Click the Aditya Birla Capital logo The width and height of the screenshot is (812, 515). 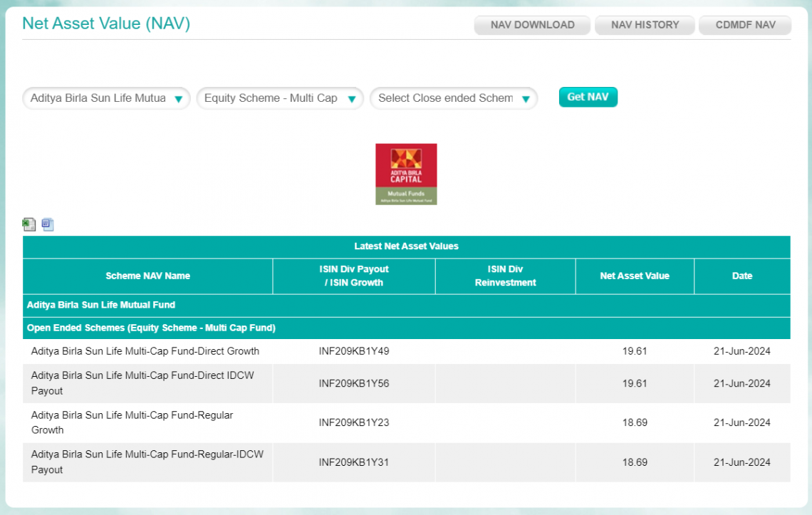click(x=406, y=174)
